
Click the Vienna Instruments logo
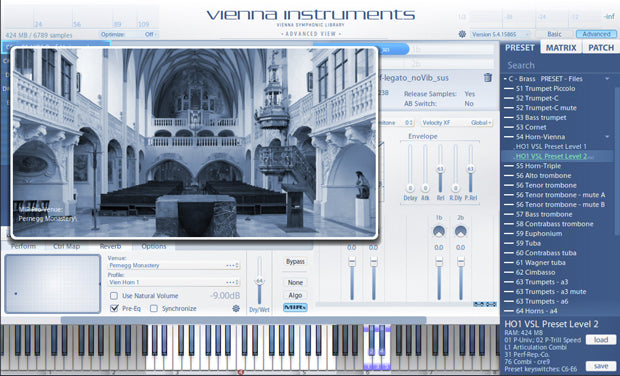tap(310, 15)
